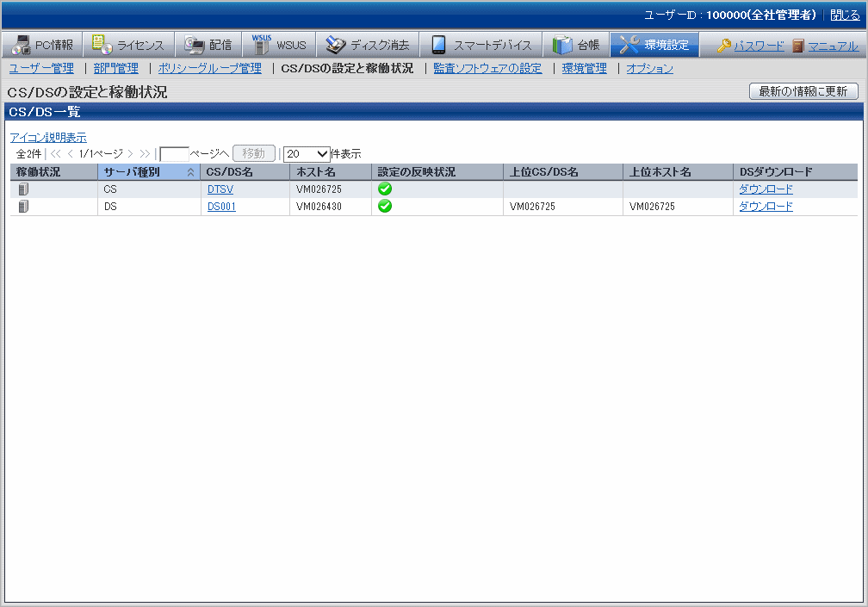This screenshot has width=868, height=607.
Task: Click 上位ホスト名 column header
Action: pyautogui.click(x=679, y=172)
